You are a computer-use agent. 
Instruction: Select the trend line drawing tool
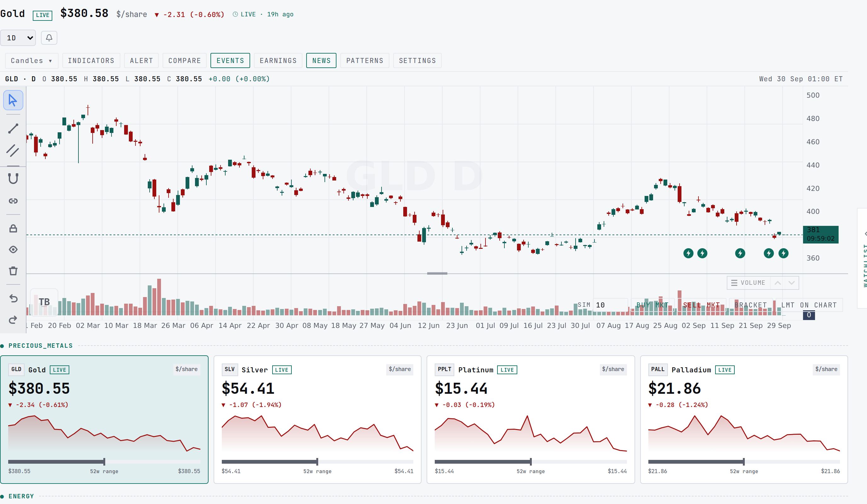point(13,129)
